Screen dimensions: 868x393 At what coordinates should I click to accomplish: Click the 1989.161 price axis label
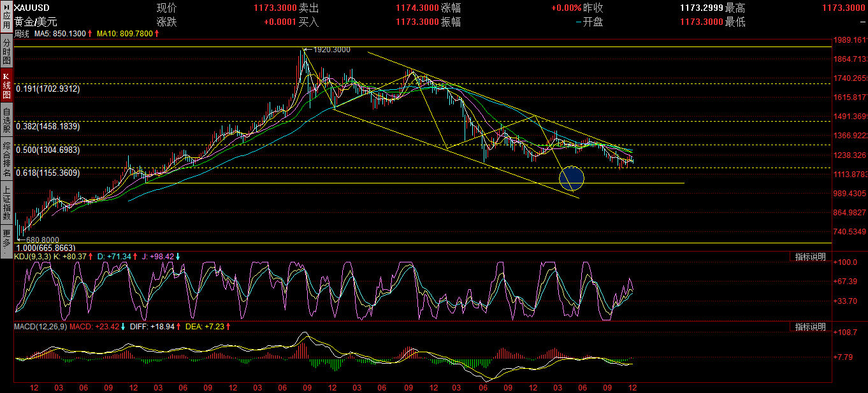[x=850, y=40]
